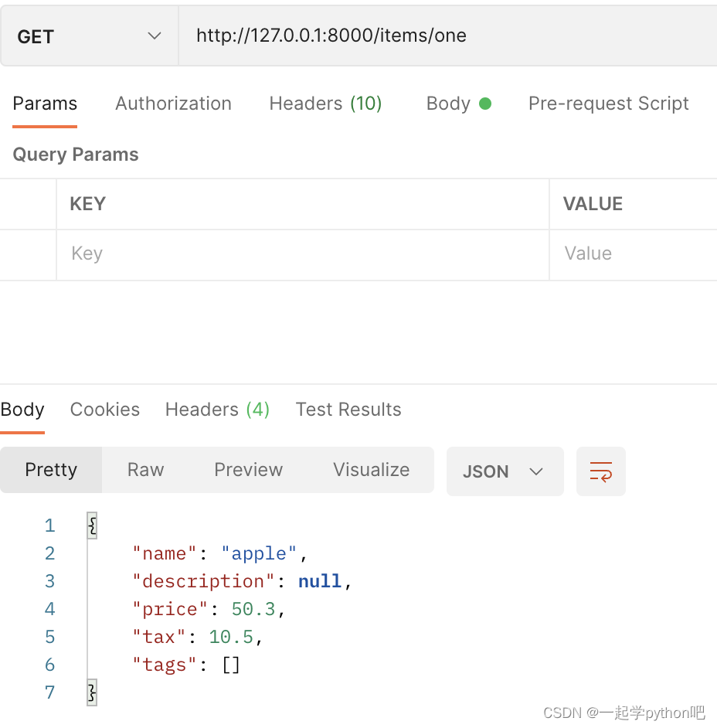The width and height of the screenshot is (717, 728).
Task: Select the response Body tab
Action: [22, 410]
